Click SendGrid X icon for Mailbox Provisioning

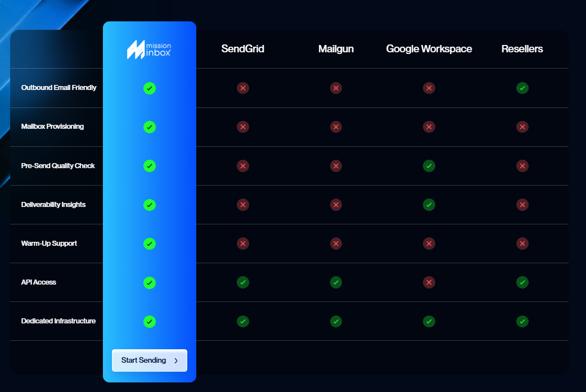point(243,127)
